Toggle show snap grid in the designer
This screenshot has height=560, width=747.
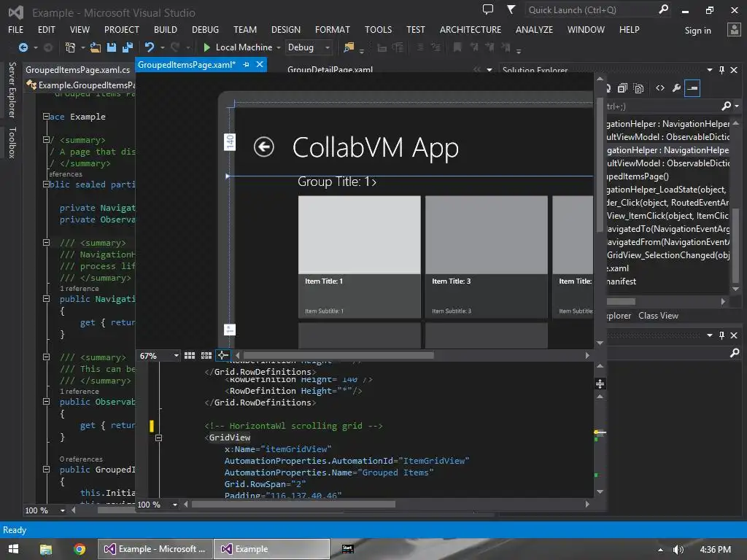190,355
